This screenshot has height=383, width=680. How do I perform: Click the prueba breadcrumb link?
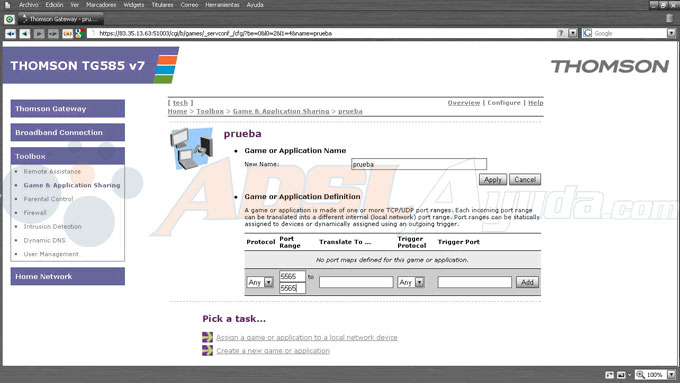tap(350, 111)
